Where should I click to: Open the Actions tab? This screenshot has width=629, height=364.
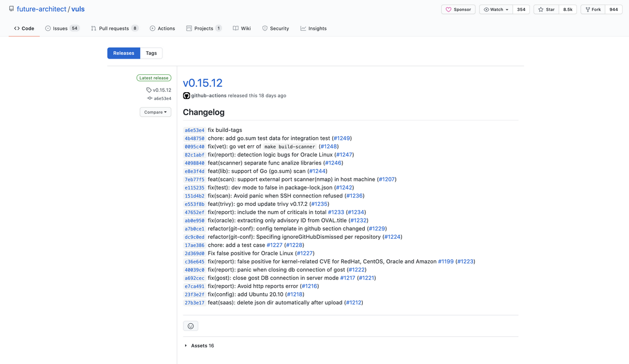pyautogui.click(x=162, y=28)
